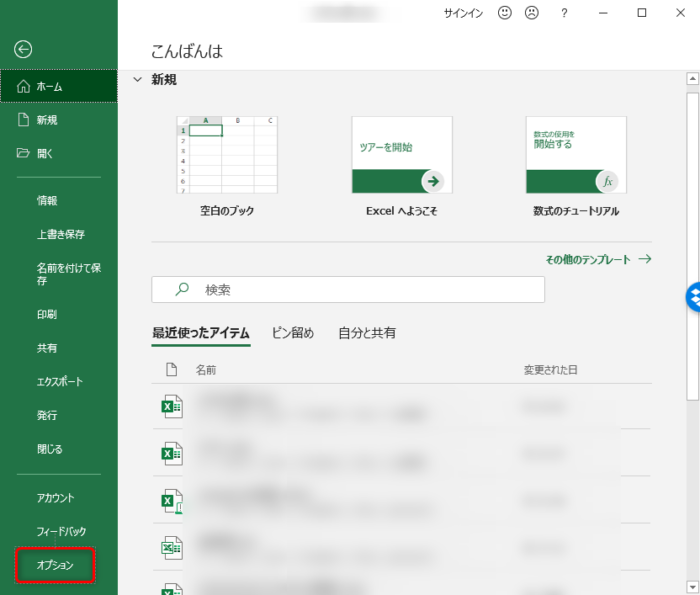Click the frowning face feedback icon

coord(532,13)
